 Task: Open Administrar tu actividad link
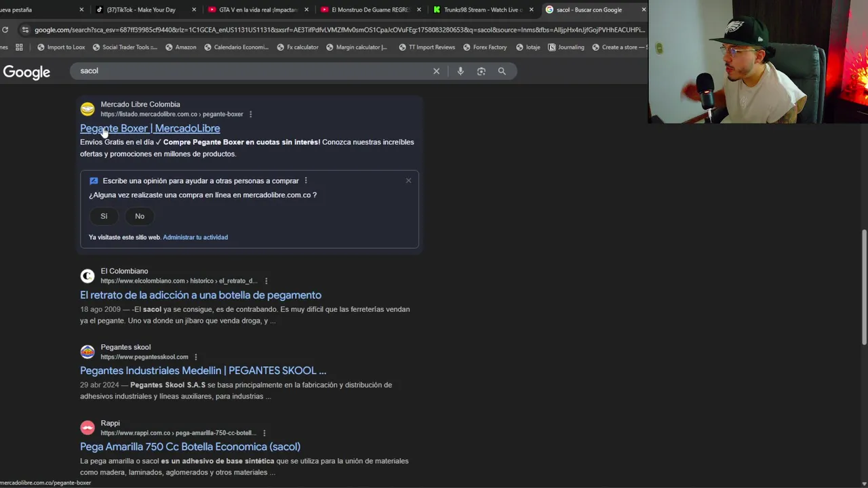195,237
